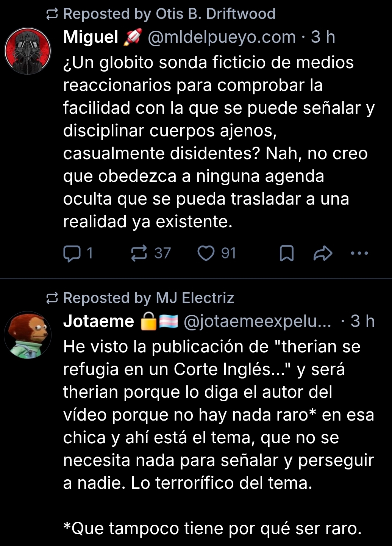The height and width of the screenshot is (546, 392).
Task: Open Miguel's skull avatar profile picture
Action: point(28,51)
